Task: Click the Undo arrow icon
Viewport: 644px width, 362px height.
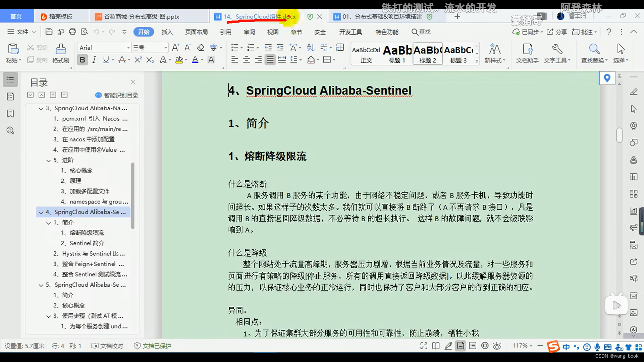Action: (x=96, y=32)
